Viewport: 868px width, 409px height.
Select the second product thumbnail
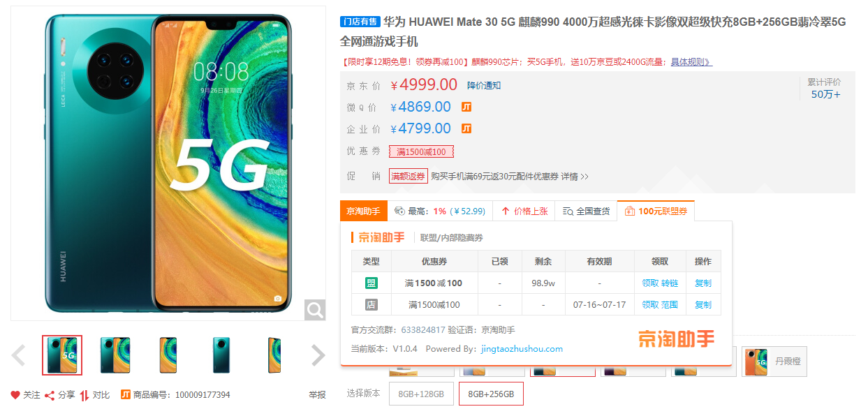point(115,355)
